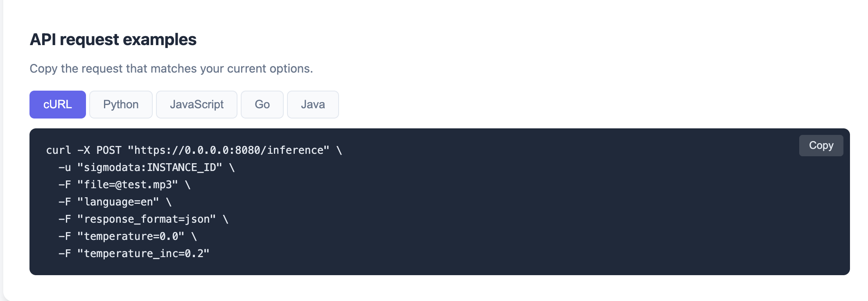Click the POST method in the command

pos(109,150)
